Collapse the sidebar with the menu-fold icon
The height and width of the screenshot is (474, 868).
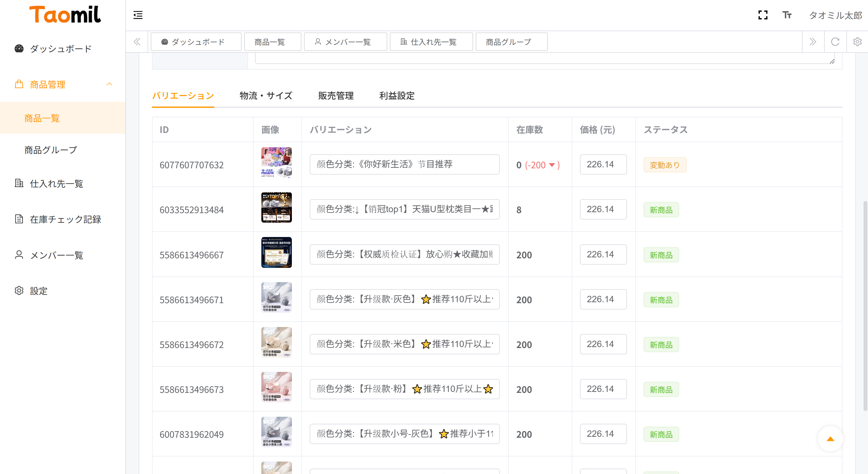pos(138,15)
